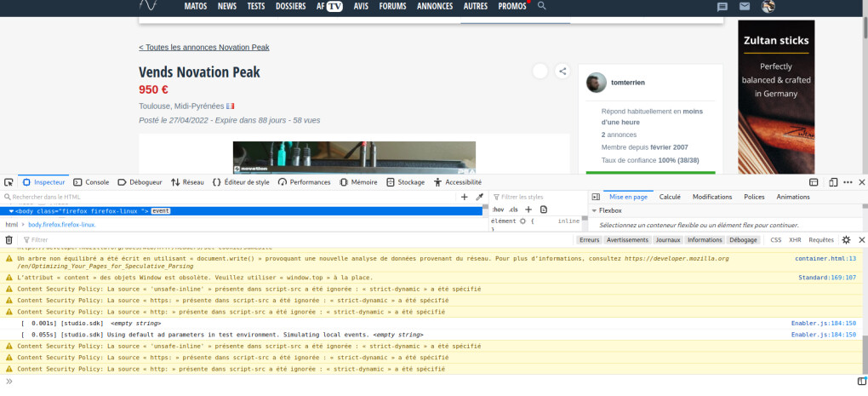
Task: Open tomterrien's profile link
Action: pyautogui.click(x=628, y=83)
